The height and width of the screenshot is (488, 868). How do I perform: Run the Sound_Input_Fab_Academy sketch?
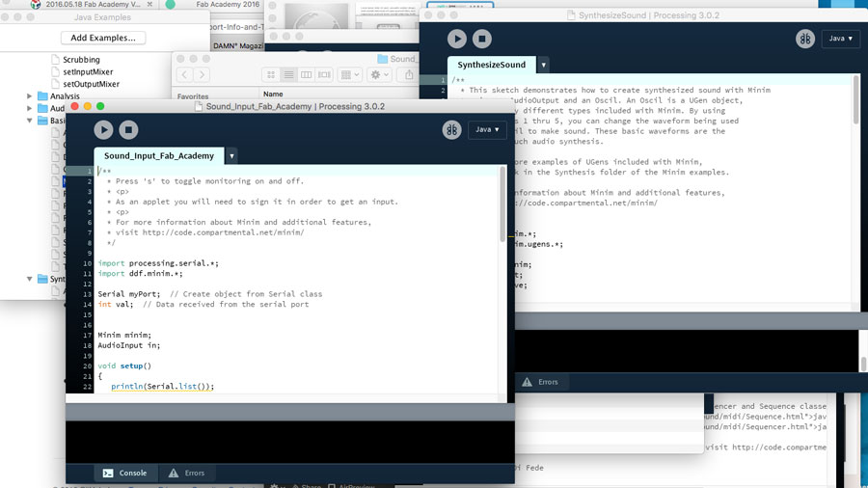[x=103, y=130]
